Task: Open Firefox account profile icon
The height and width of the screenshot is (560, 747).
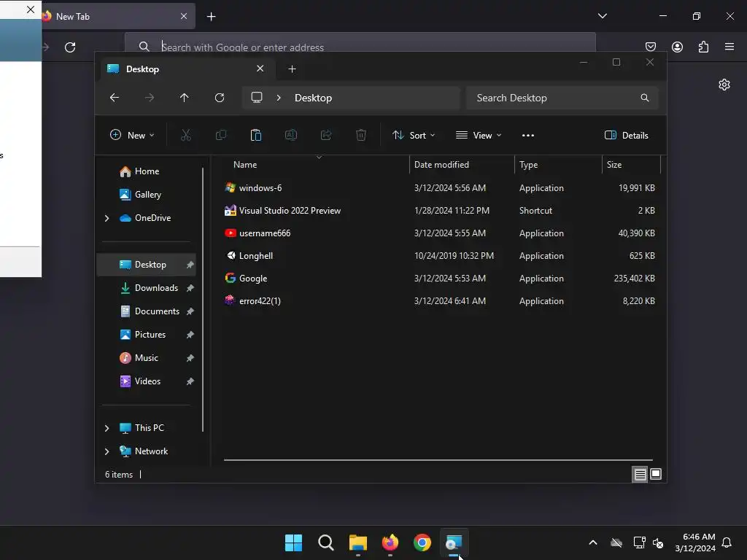Action: coord(677,47)
